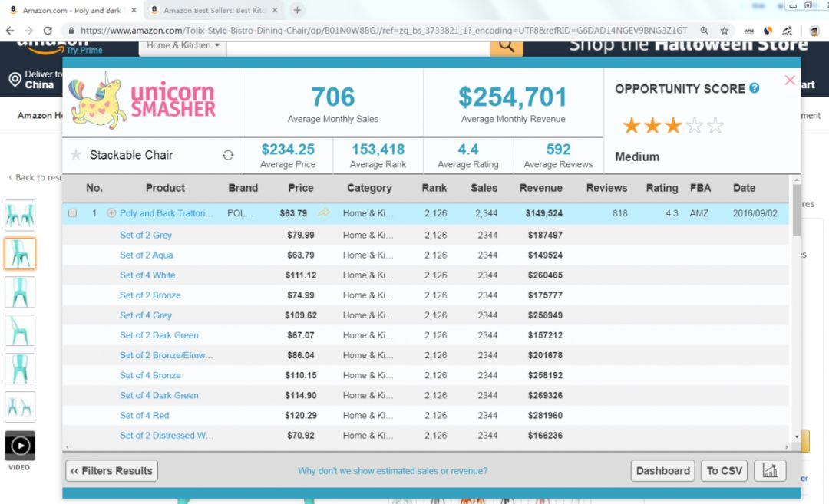Close the Unicorn Smasher overlay
829x504 pixels.
[790, 80]
